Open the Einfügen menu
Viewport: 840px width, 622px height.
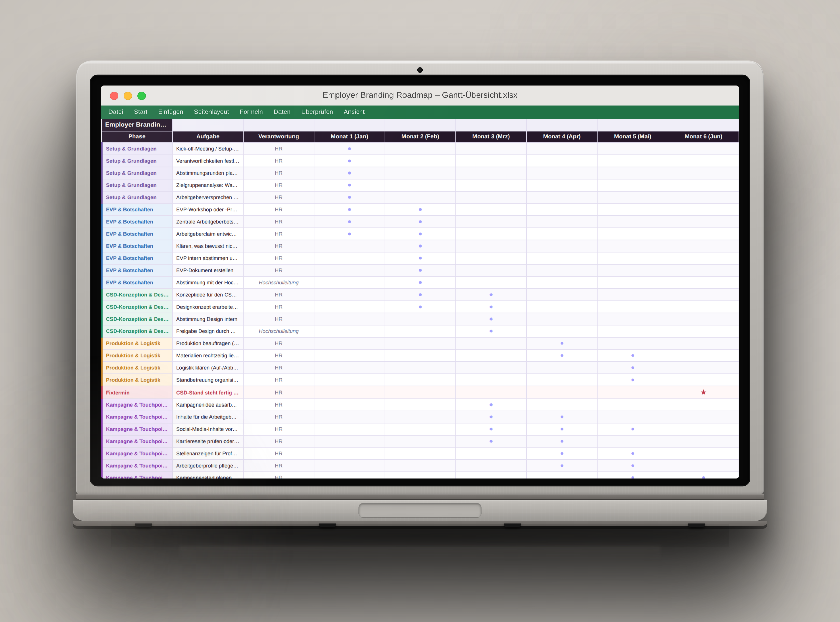pos(170,112)
